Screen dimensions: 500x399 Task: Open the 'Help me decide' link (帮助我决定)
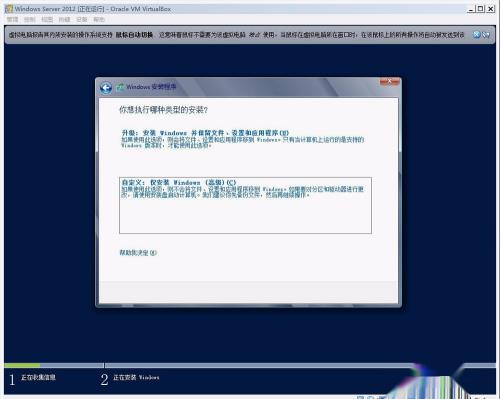(x=138, y=253)
